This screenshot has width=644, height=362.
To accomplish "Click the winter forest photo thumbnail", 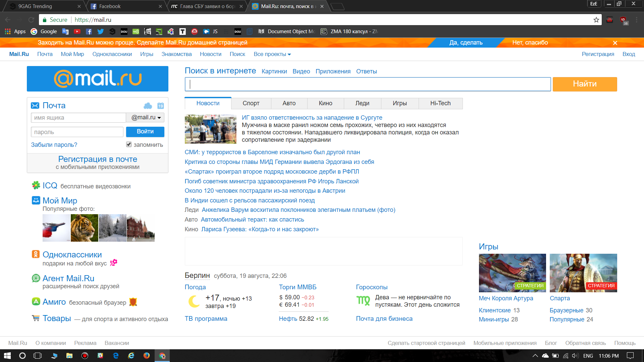I will coord(113,228).
